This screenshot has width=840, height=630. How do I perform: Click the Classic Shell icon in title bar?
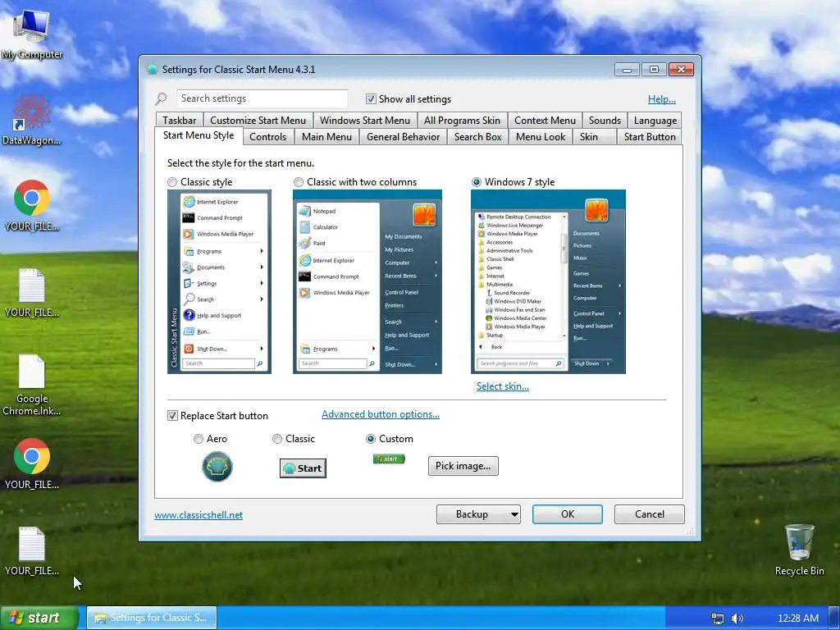click(152, 69)
